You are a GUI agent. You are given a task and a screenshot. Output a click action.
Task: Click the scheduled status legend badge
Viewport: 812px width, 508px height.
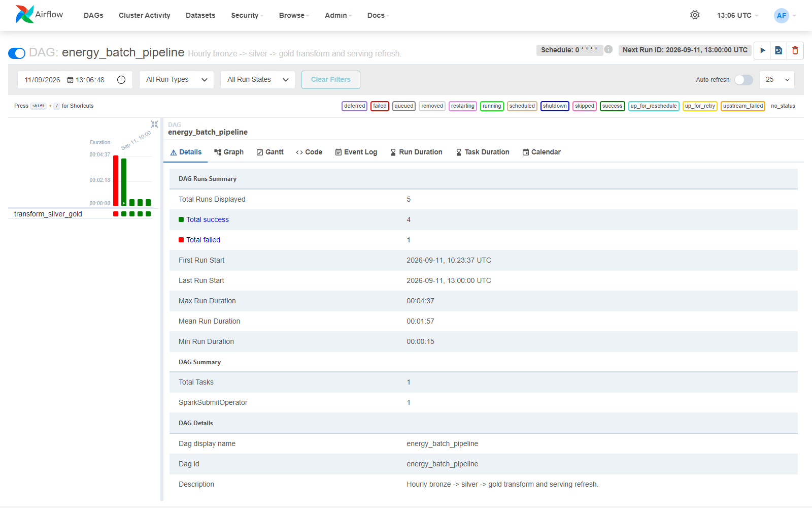tap(522, 106)
